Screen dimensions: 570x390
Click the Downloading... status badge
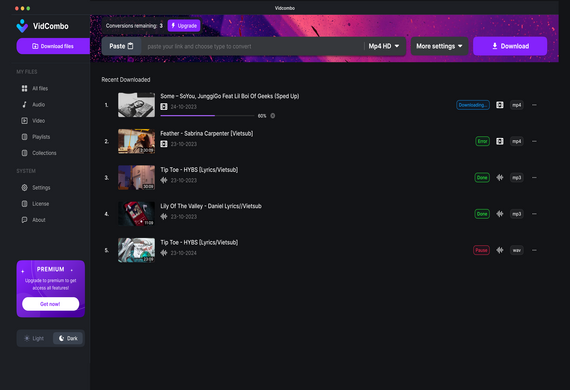click(x=473, y=105)
